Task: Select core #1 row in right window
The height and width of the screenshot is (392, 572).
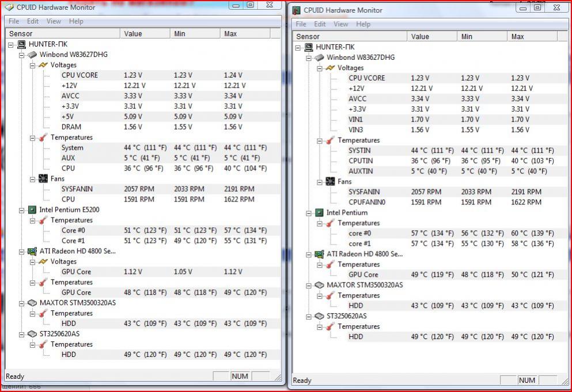Action: pos(458,243)
